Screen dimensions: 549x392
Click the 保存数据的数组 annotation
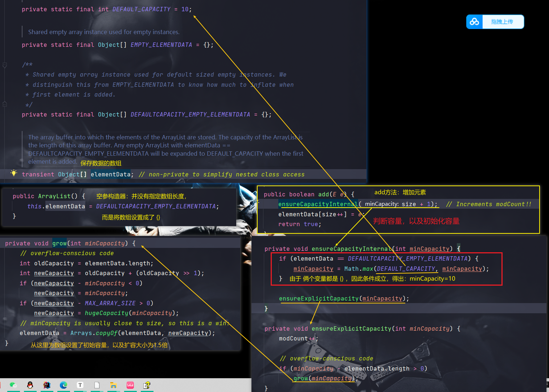101,163
